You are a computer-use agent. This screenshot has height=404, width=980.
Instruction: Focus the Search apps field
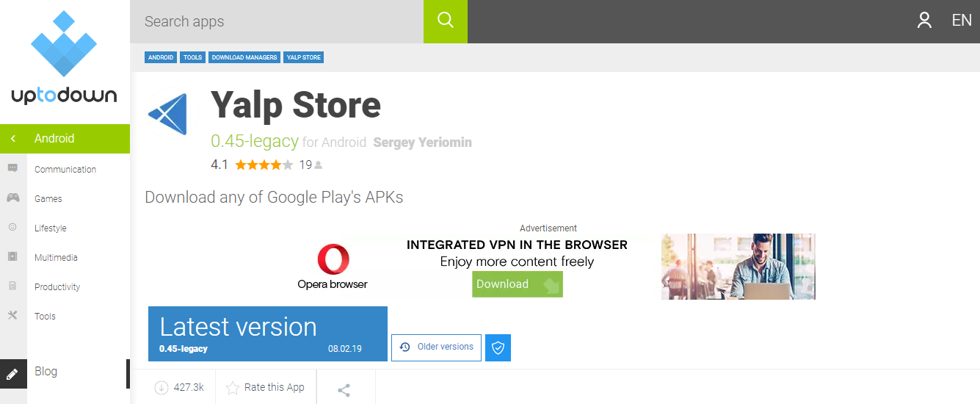tap(277, 21)
